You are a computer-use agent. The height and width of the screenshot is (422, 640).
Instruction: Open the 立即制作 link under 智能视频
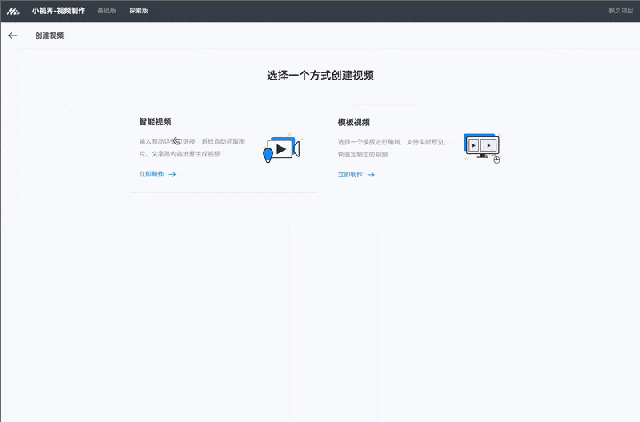point(158,174)
